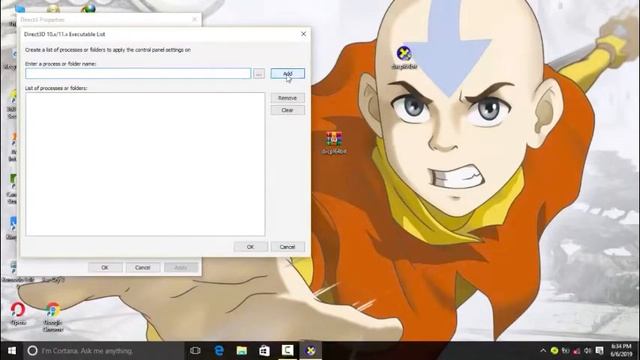Click inside the processes or folders list box
Viewport: 640px width, 360px height.
click(x=145, y=164)
